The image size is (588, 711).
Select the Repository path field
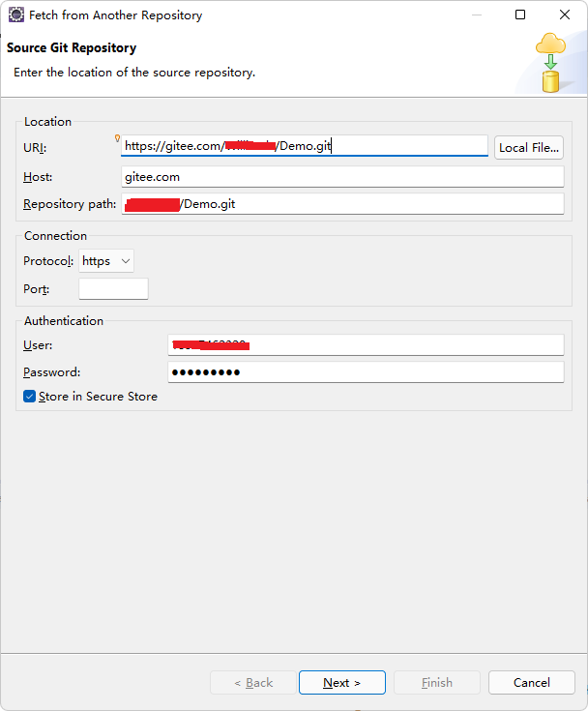(x=342, y=203)
